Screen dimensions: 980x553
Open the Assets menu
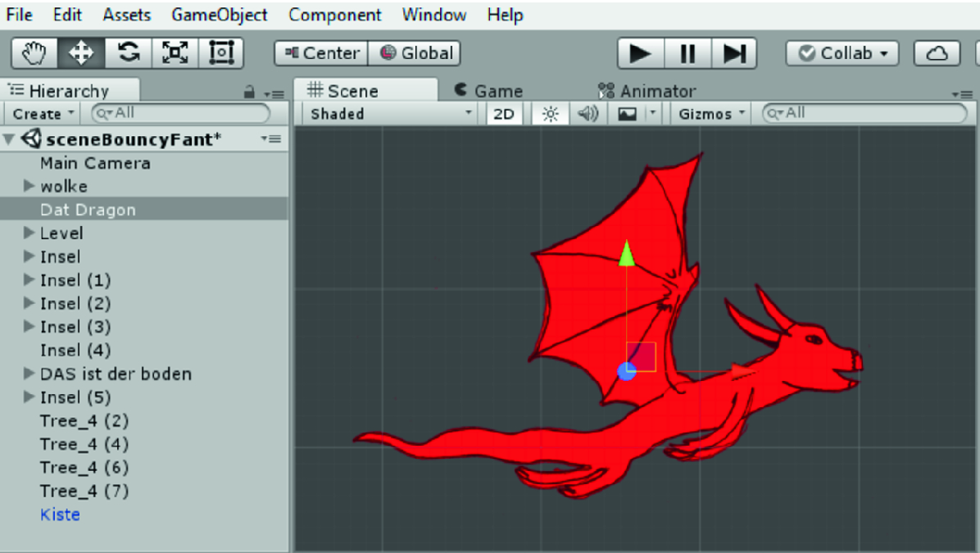tap(127, 15)
